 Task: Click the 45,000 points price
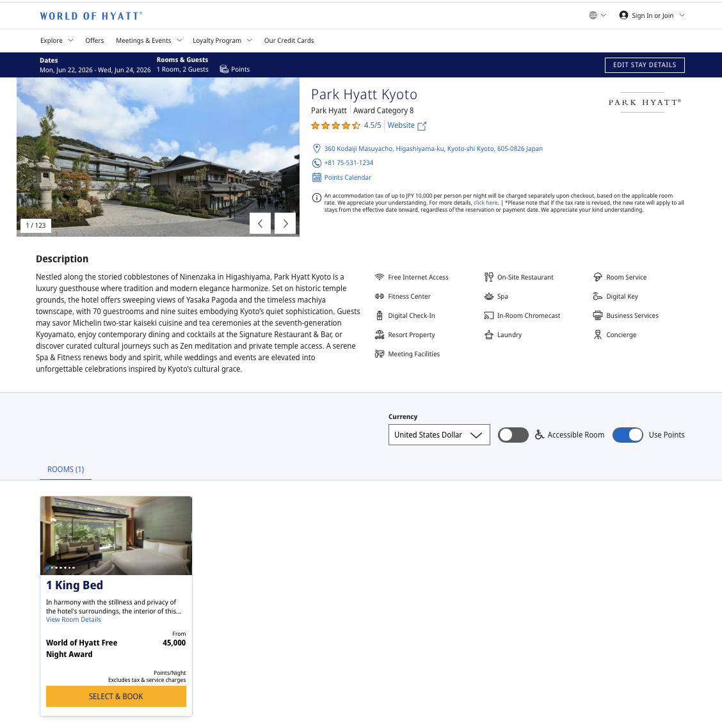tap(174, 643)
